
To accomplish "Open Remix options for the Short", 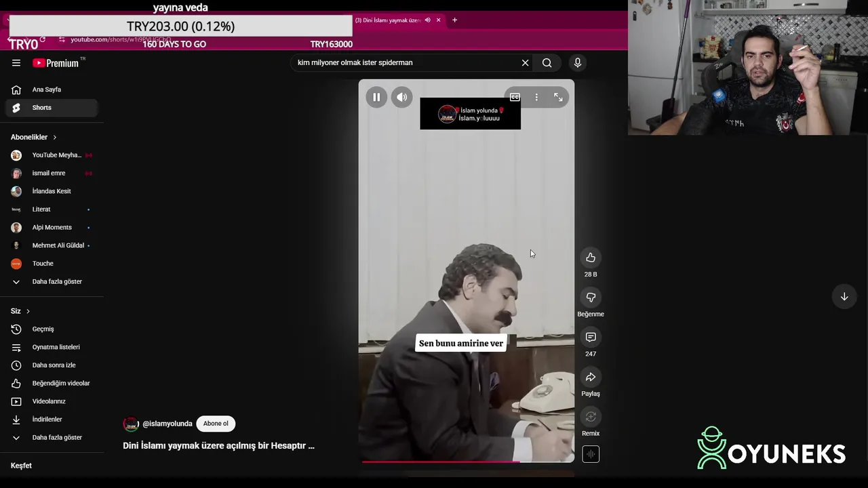I will coord(591,417).
